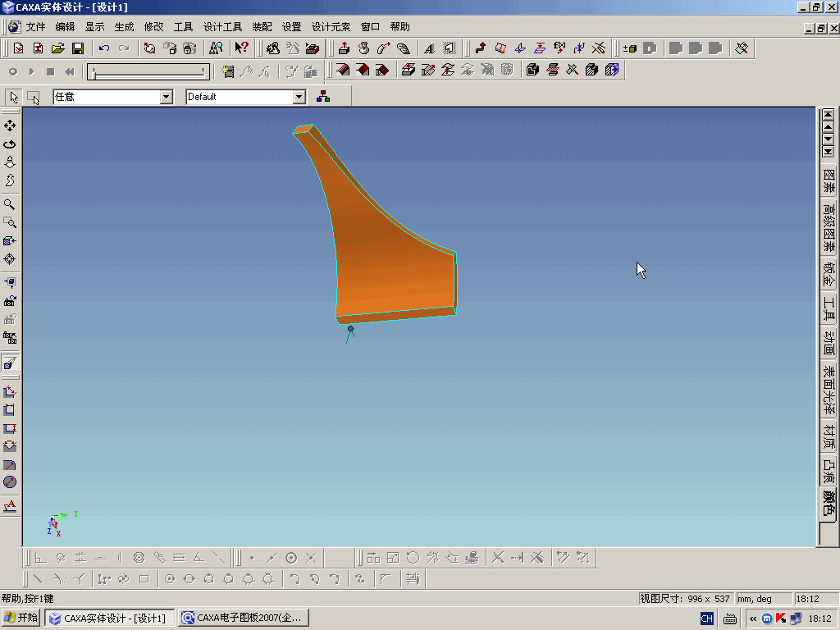Open the 编辑 menu
Image resolution: width=840 pixels, height=630 pixels.
(x=66, y=27)
